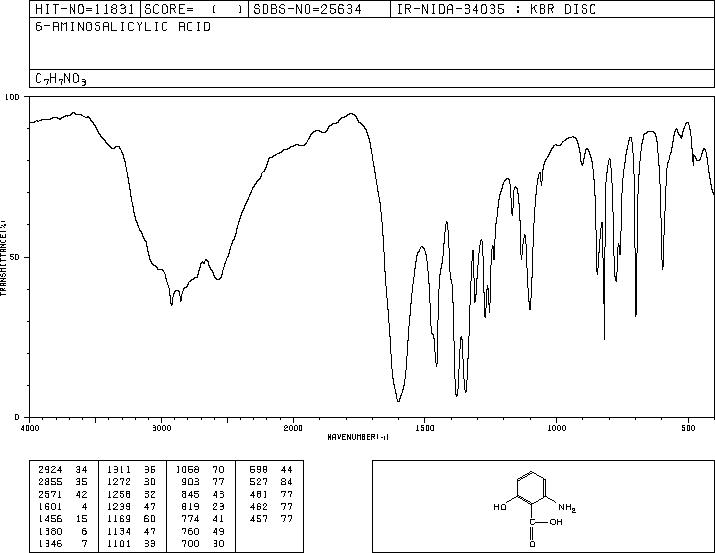Select the 1068 peak row in the table
Screen dimensions: 715x553
pos(200,470)
